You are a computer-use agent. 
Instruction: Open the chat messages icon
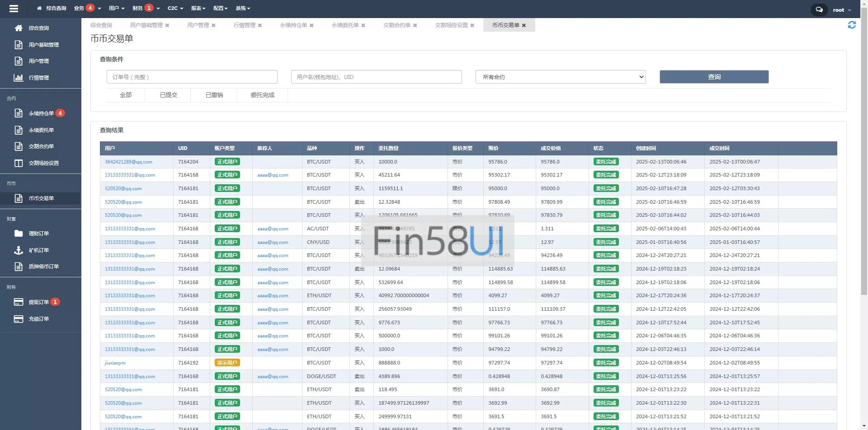click(x=819, y=9)
